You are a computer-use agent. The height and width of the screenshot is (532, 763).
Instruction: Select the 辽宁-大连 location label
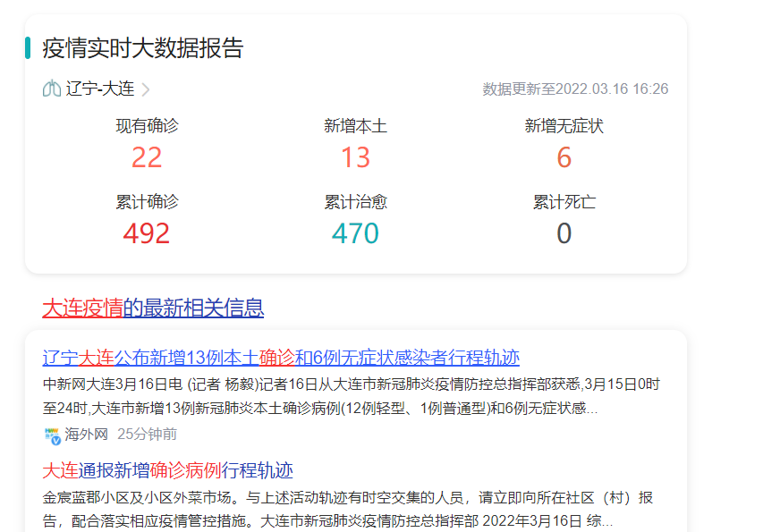pos(99,89)
